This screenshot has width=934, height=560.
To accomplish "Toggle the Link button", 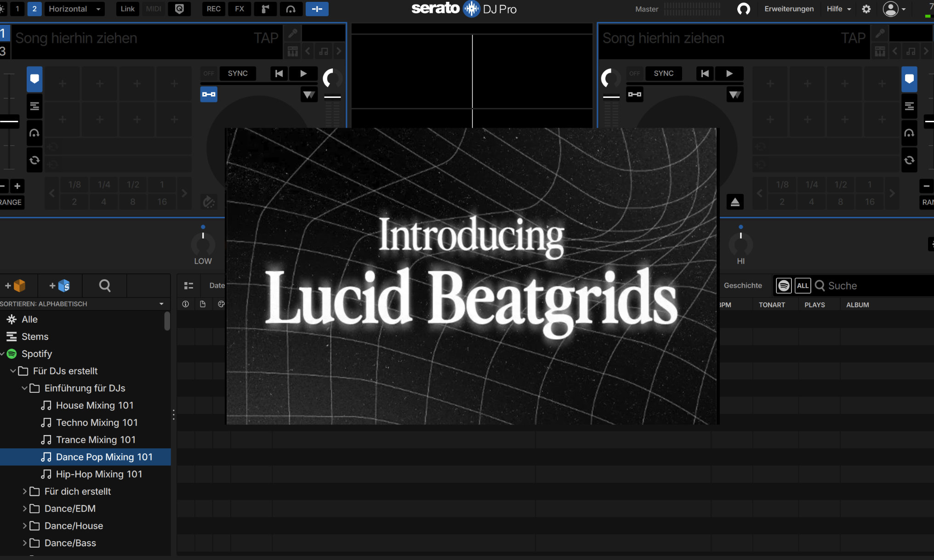I will [127, 9].
